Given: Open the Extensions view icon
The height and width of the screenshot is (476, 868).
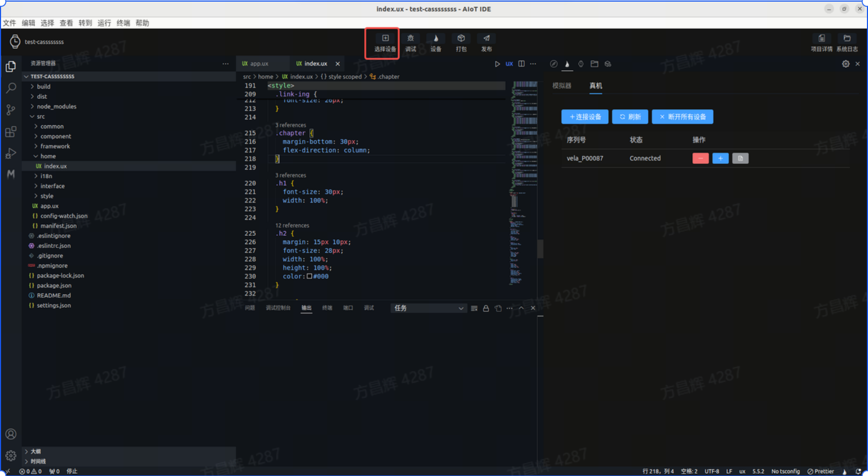Looking at the screenshot, I should (11, 132).
